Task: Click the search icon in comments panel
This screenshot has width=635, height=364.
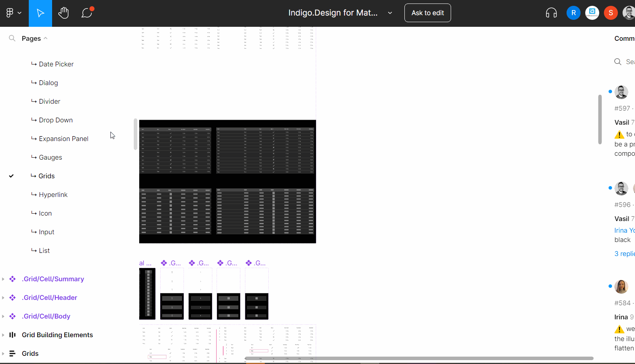Action: 618,62
